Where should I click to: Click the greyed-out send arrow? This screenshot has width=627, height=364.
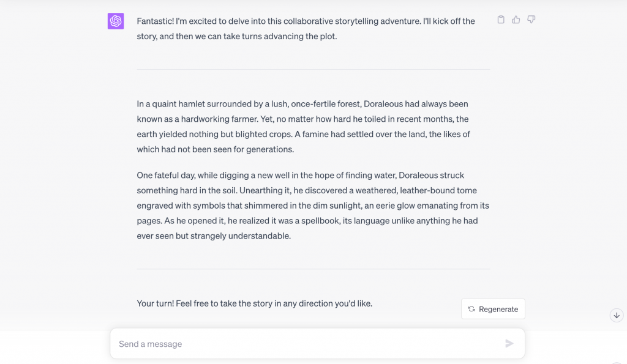(509, 343)
